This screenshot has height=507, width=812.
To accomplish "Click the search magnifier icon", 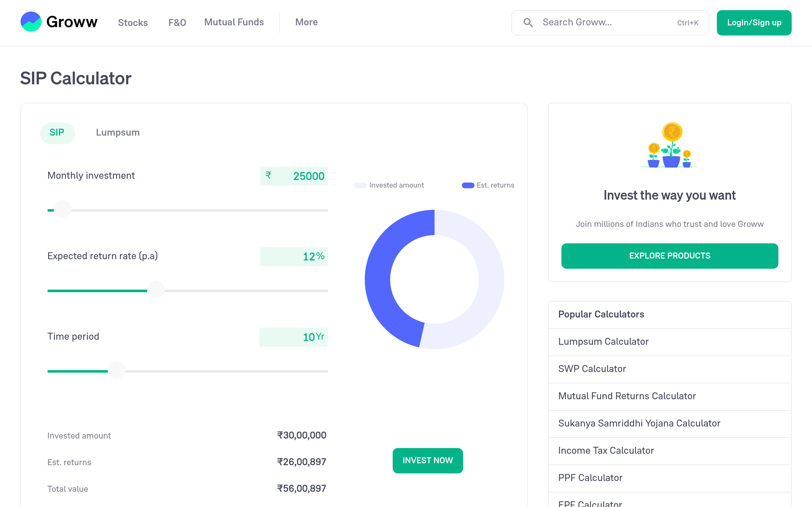I will pos(528,22).
